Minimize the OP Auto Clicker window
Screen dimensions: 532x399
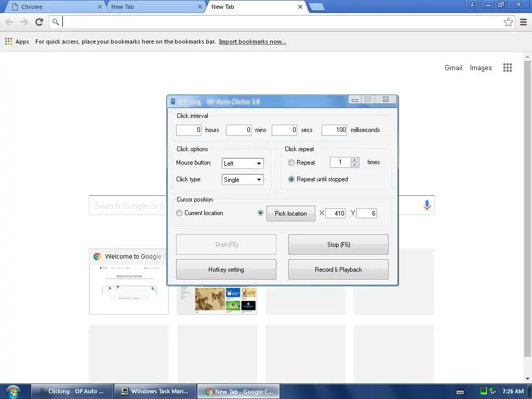354,99
